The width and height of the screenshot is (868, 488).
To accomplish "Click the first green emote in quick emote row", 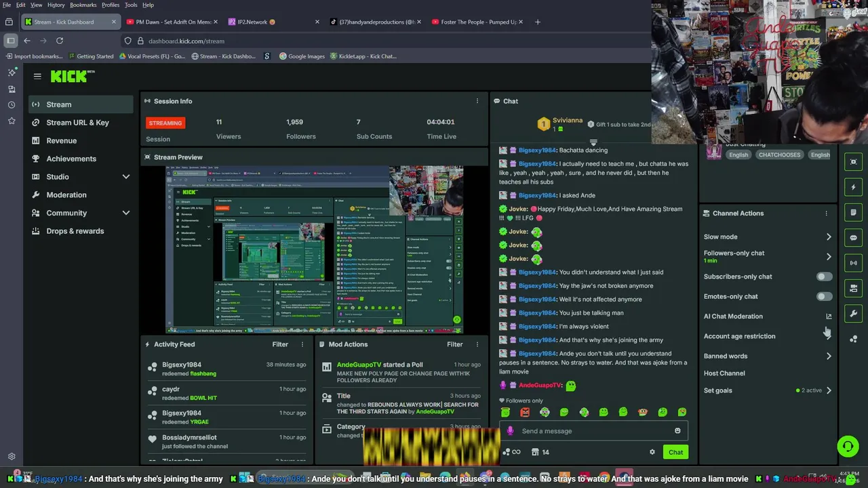I will pyautogui.click(x=505, y=412).
